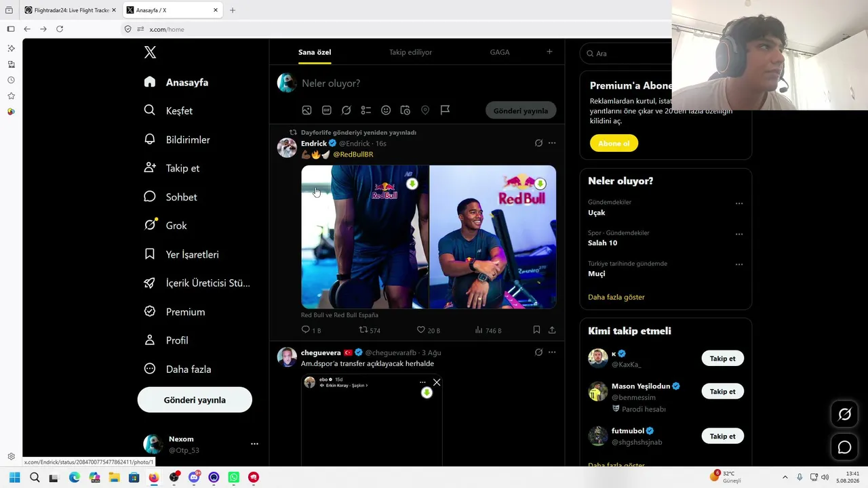Click the large white Gönderi yayınla button
868x488 pixels.
pos(195,400)
